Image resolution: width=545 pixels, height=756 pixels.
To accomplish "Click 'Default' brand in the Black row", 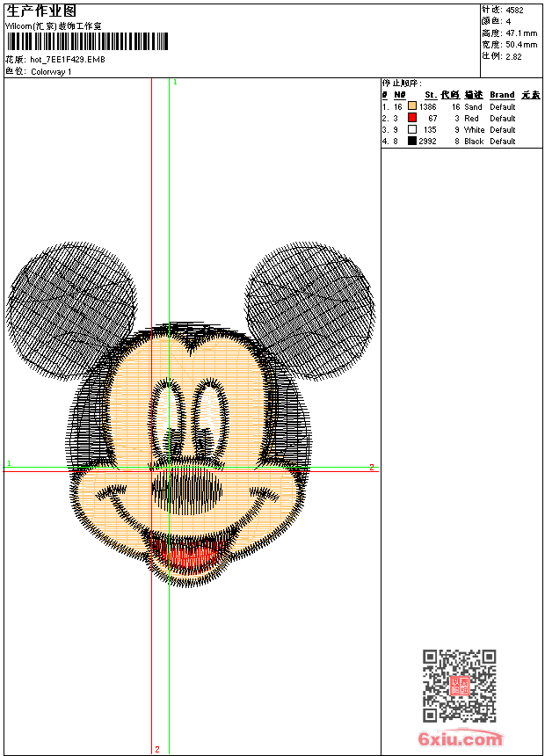I will pos(503,142).
